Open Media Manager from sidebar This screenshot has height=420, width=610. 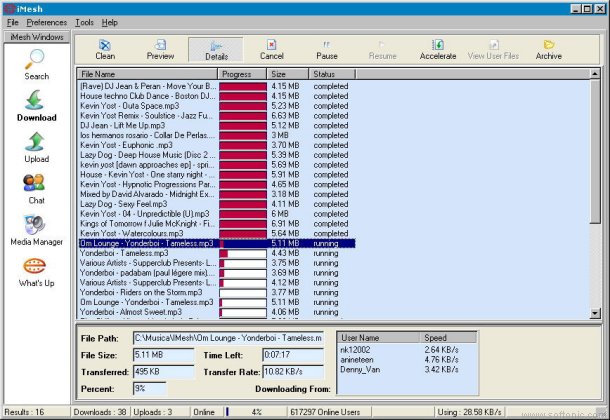point(37,230)
